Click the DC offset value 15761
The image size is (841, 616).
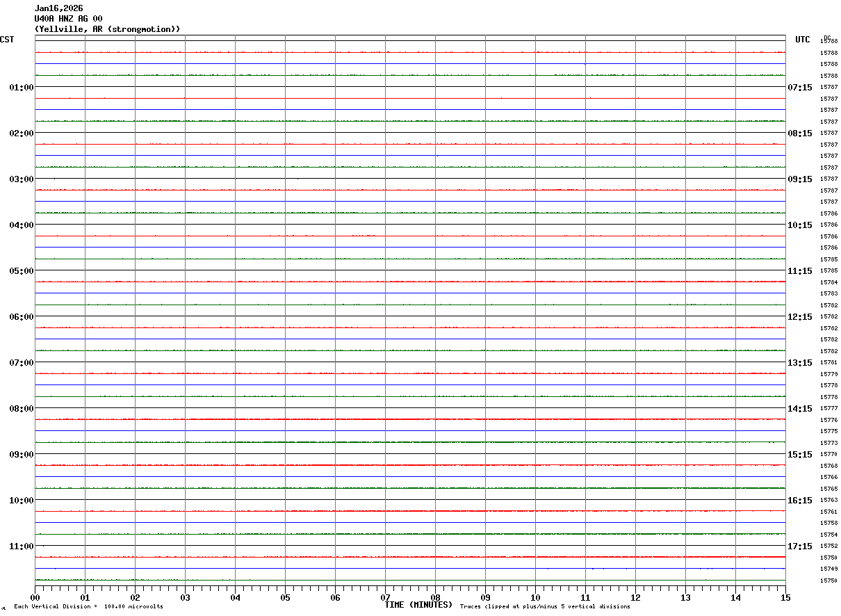point(828,512)
